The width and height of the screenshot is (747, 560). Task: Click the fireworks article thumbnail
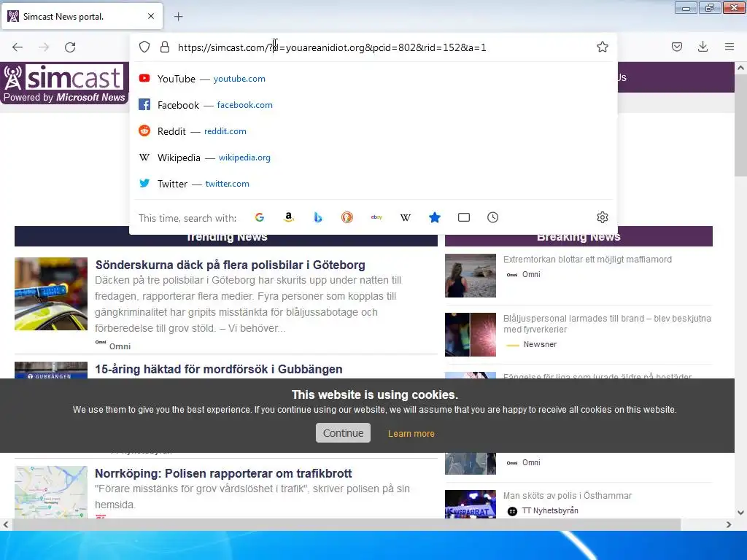coord(471,335)
